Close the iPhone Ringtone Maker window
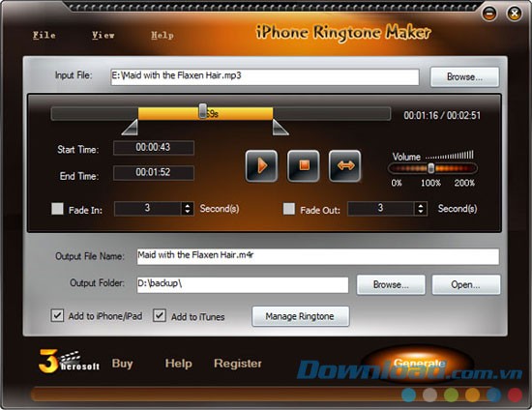The image size is (532, 410). (x=515, y=14)
